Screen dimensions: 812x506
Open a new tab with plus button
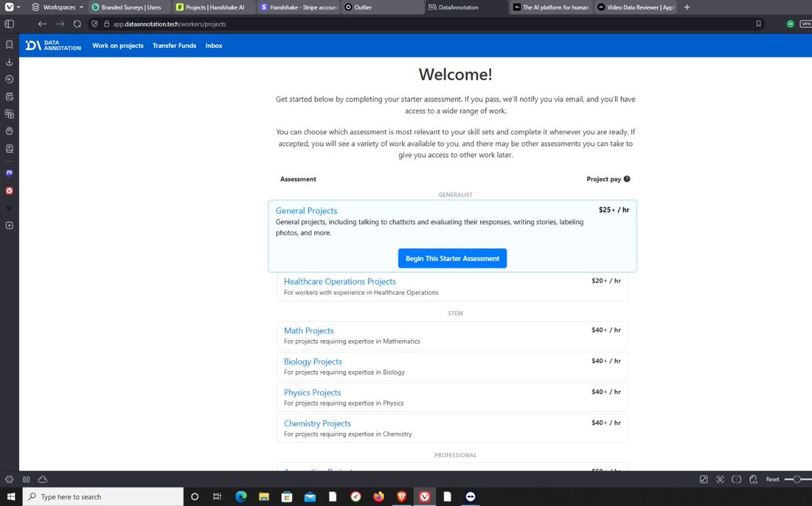(687, 7)
